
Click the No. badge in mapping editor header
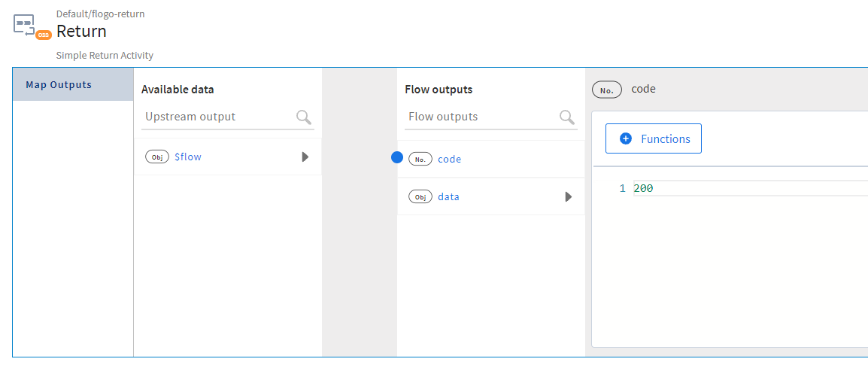click(x=607, y=90)
